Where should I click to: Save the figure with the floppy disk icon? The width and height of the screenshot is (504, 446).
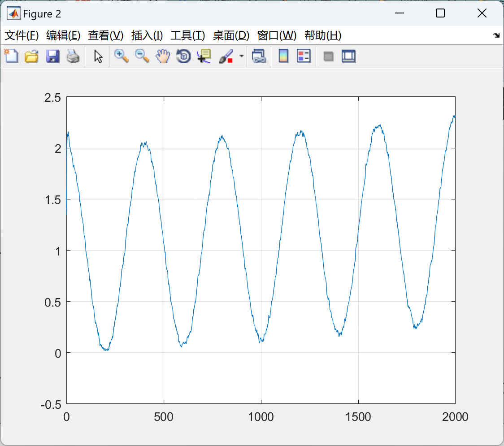pos(52,56)
